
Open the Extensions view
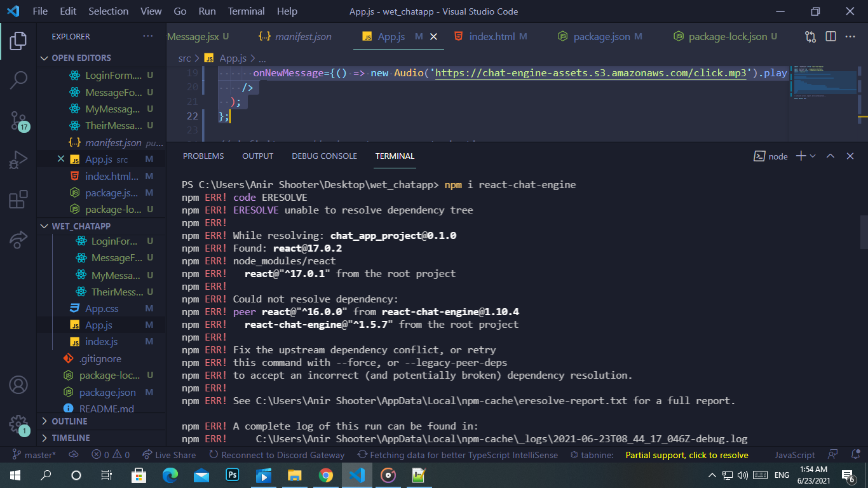[17, 198]
